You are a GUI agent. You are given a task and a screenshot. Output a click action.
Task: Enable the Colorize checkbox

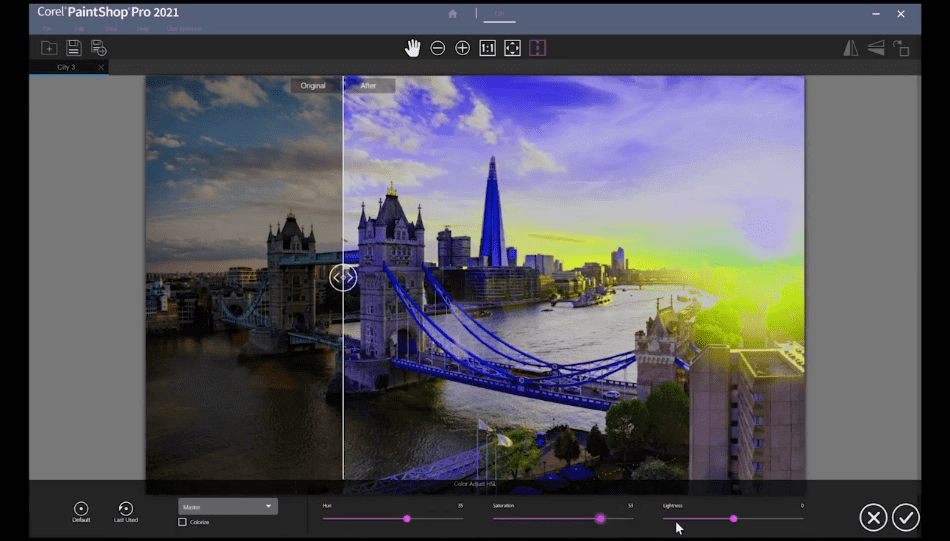pos(182,522)
